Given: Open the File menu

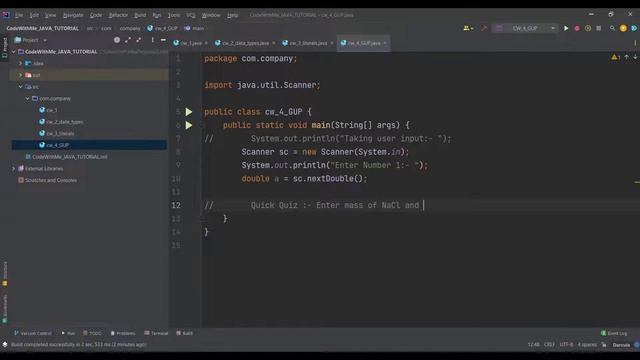Looking at the screenshot, I should click(x=19, y=15).
